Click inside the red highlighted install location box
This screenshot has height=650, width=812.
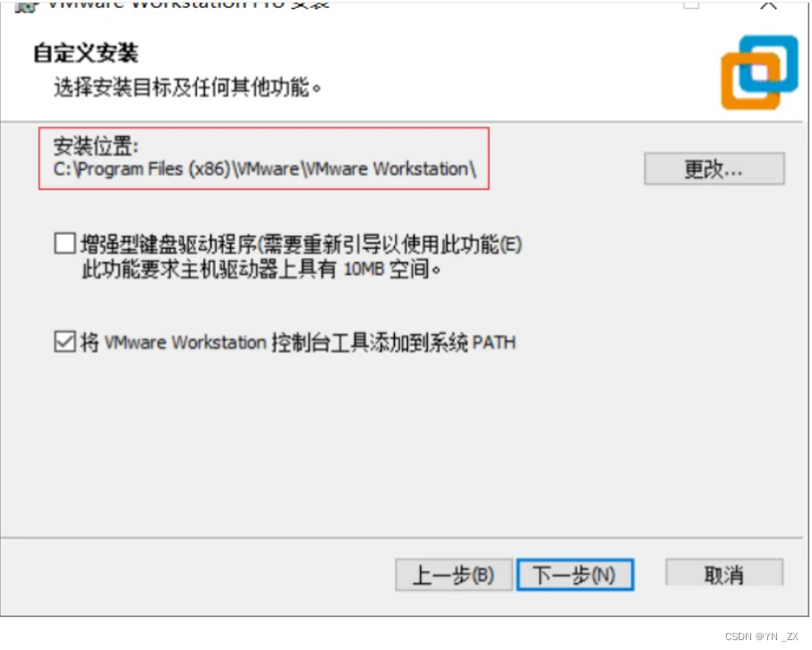(263, 158)
